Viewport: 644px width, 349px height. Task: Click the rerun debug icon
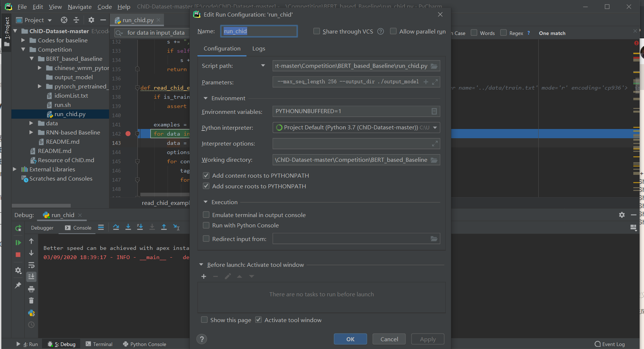18,228
